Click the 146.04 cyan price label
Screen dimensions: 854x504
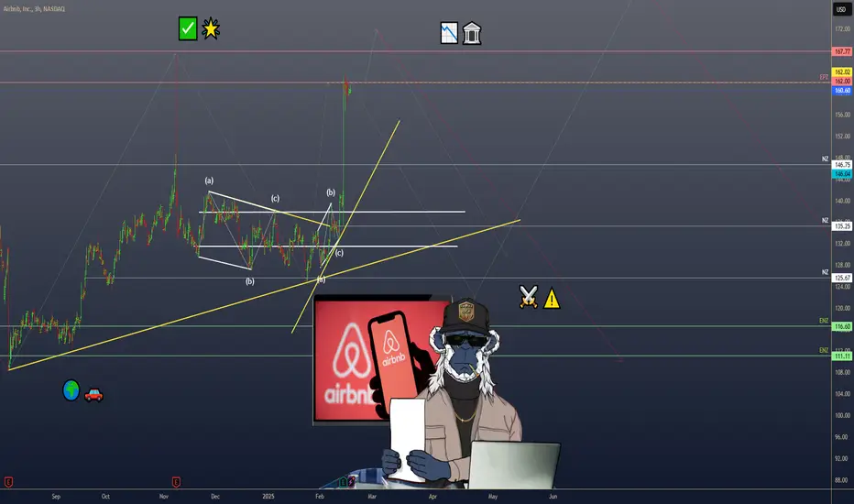coord(842,174)
